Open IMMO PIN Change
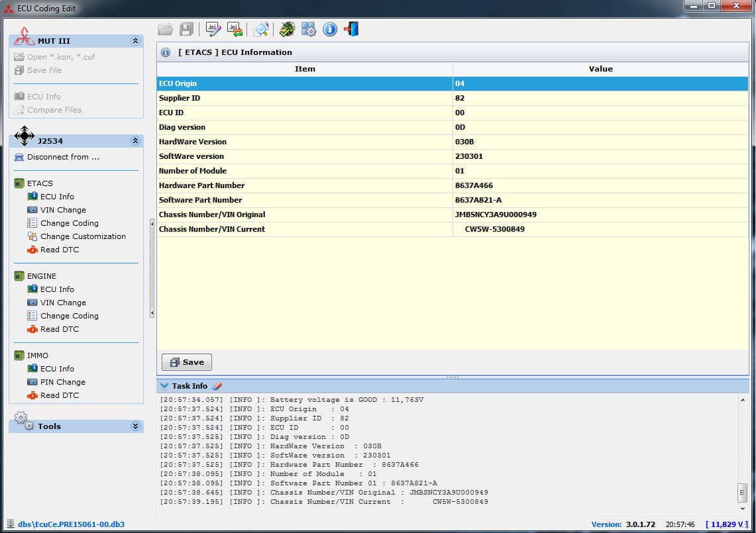Image resolution: width=756 pixels, height=533 pixels. click(63, 382)
